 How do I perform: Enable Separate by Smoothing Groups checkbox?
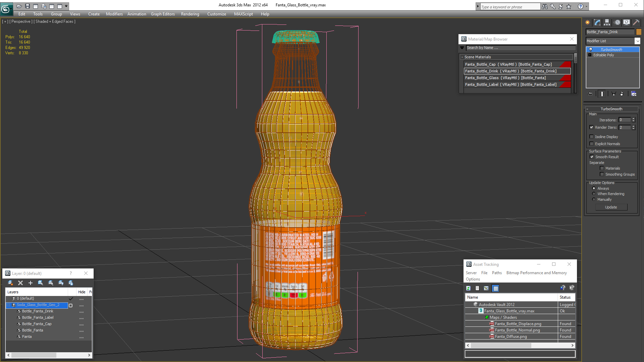[602, 174]
